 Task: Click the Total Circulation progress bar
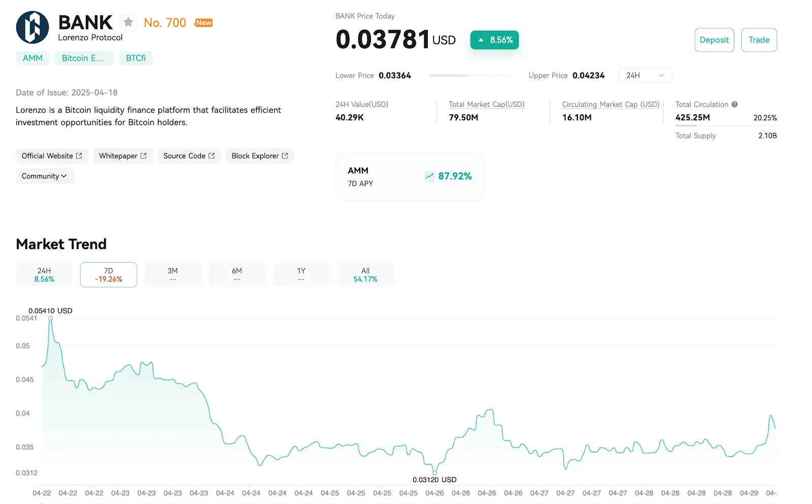click(x=726, y=125)
